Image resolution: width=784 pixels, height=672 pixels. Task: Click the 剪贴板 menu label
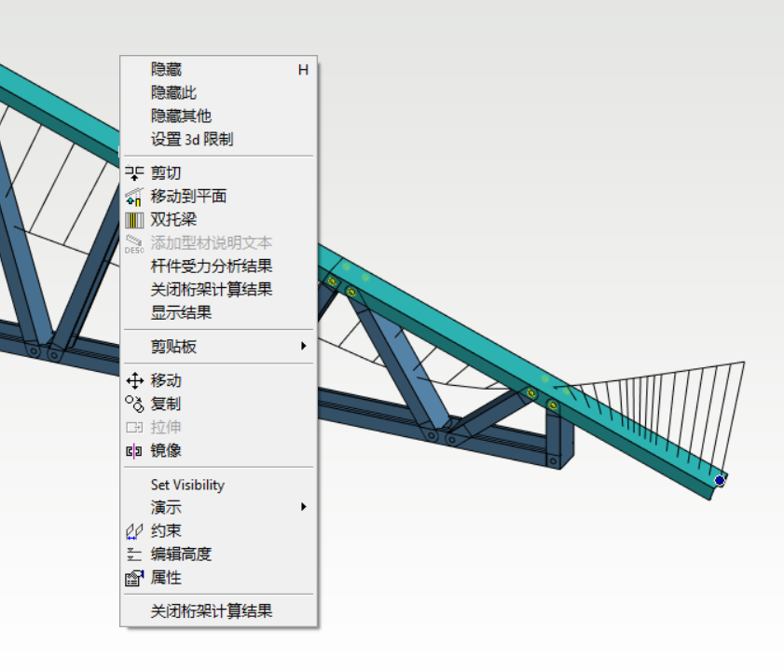tap(173, 347)
